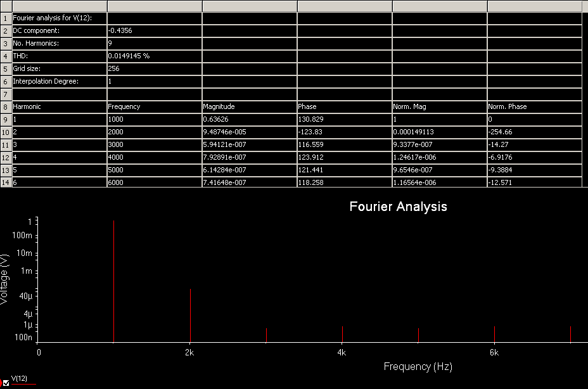Select the magnitude cell 0.63626
This screenshot has width=588, height=389.
(250, 119)
